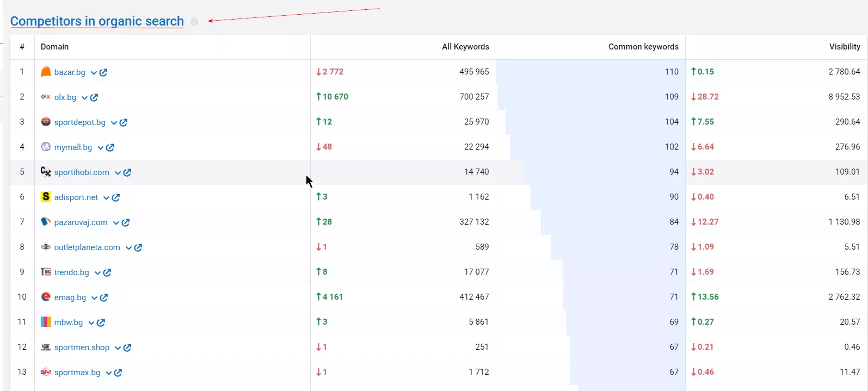This screenshot has width=868, height=391.
Task: Sort by the Common keywords column header
Action: 643,47
